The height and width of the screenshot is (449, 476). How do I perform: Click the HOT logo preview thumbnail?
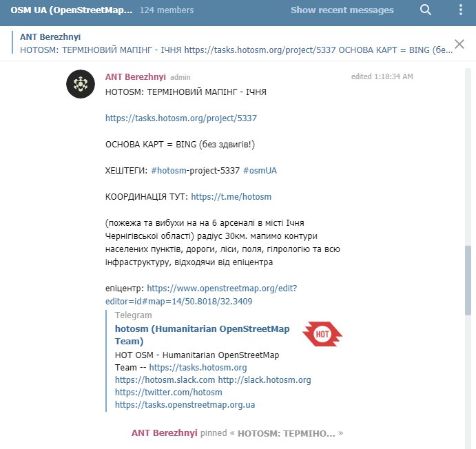[322, 334]
